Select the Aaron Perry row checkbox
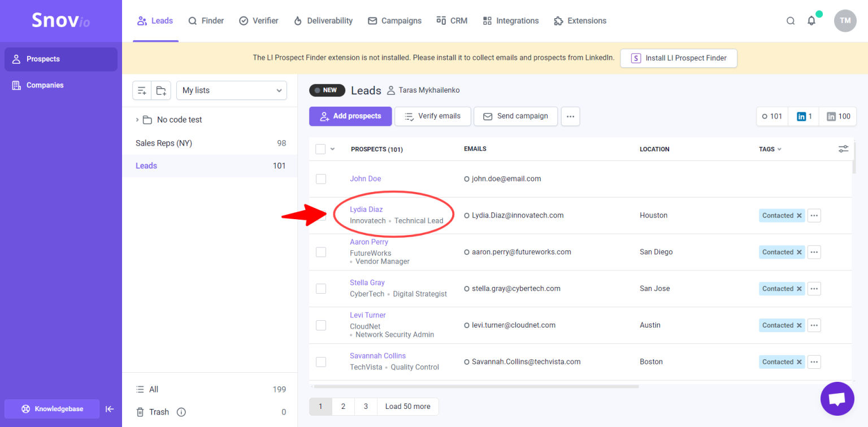This screenshot has width=868, height=427. [320, 252]
